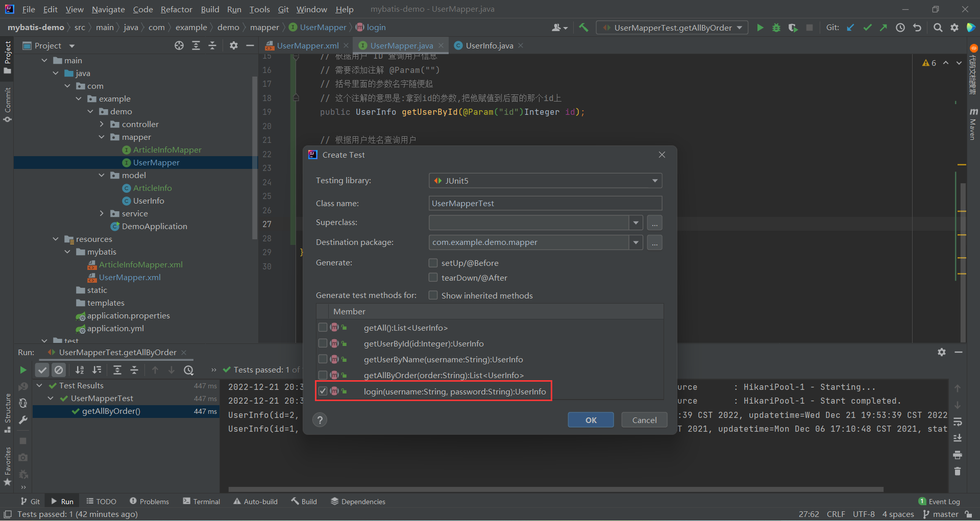Collapse the resources folder

click(56, 239)
